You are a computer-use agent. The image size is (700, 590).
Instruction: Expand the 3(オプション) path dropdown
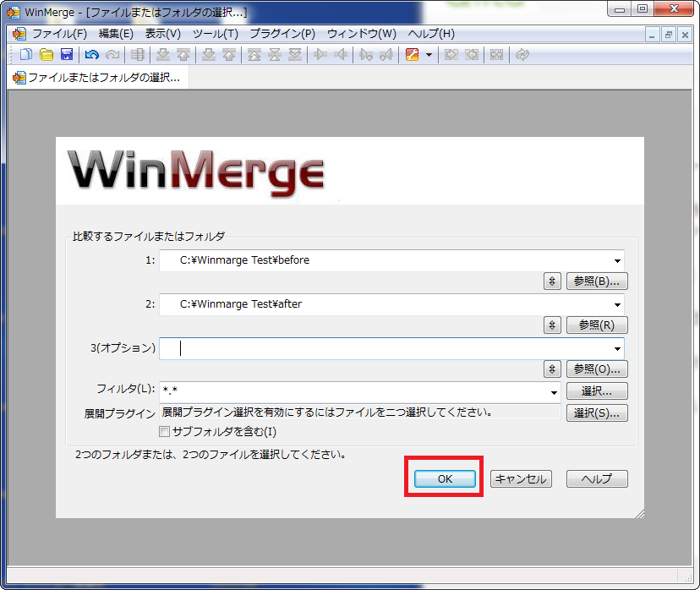pos(617,348)
